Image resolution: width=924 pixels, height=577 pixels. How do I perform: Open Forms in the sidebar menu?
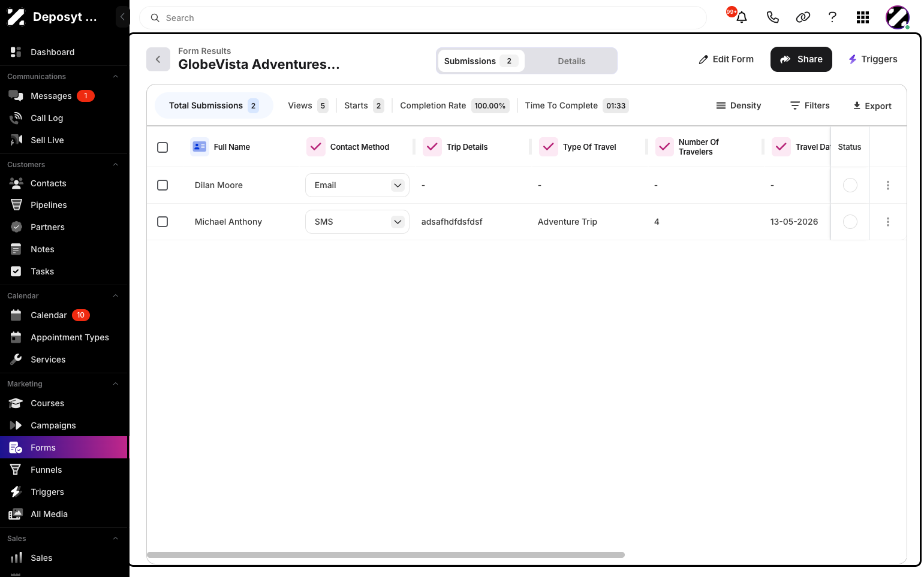click(64, 448)
